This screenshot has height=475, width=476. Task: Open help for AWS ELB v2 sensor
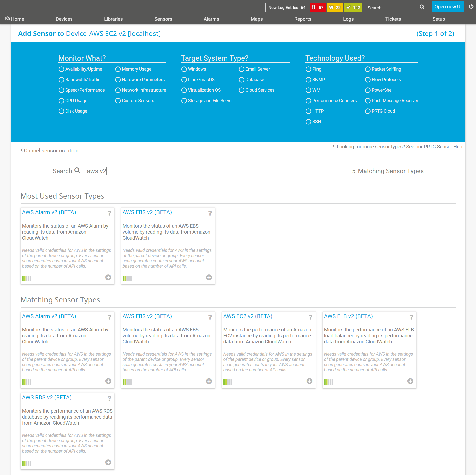tap(411, 317)
